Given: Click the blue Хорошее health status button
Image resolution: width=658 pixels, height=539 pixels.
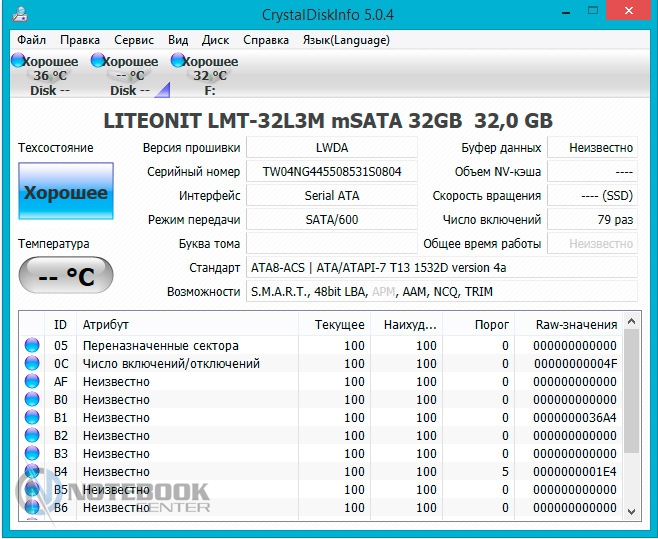Looking at the screenshot, I should pyautogui.click(x=65, y=193).
